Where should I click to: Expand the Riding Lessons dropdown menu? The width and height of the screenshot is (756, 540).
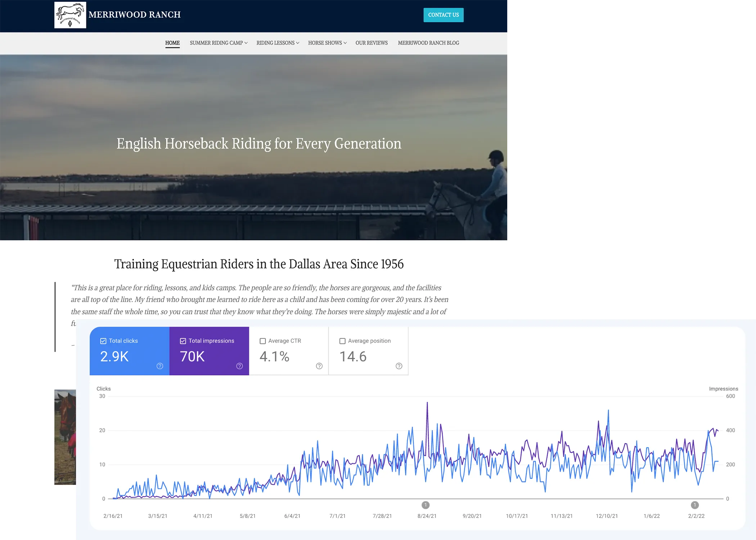[x=278, y=43]
